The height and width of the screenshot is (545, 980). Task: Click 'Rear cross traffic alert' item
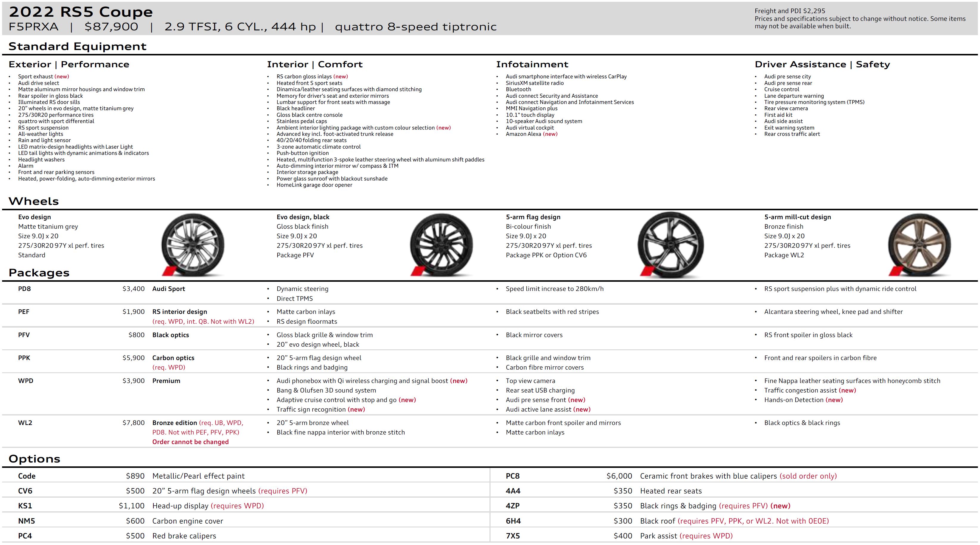792,134
